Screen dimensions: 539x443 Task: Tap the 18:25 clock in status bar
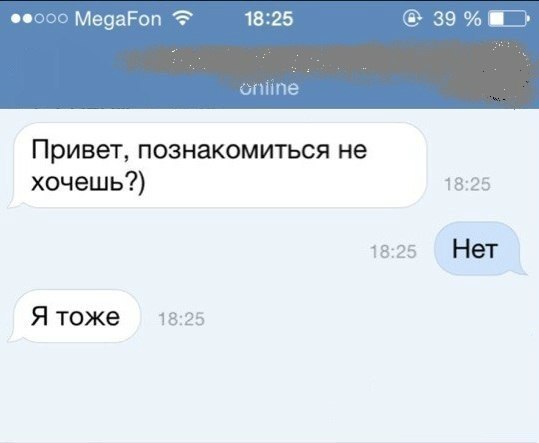[269, 19]
